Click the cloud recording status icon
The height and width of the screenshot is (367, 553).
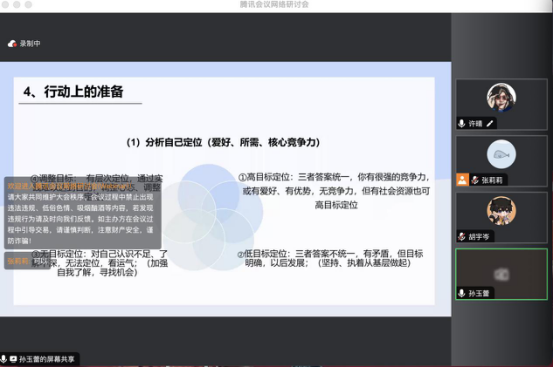pos(12,43)
